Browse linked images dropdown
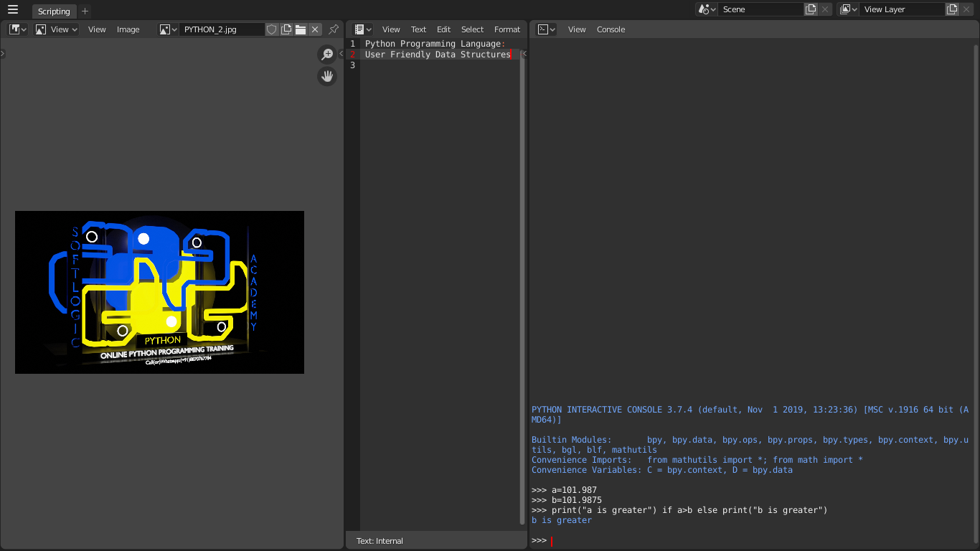Screen dimensions: 980x551 (x=169, y=29)
